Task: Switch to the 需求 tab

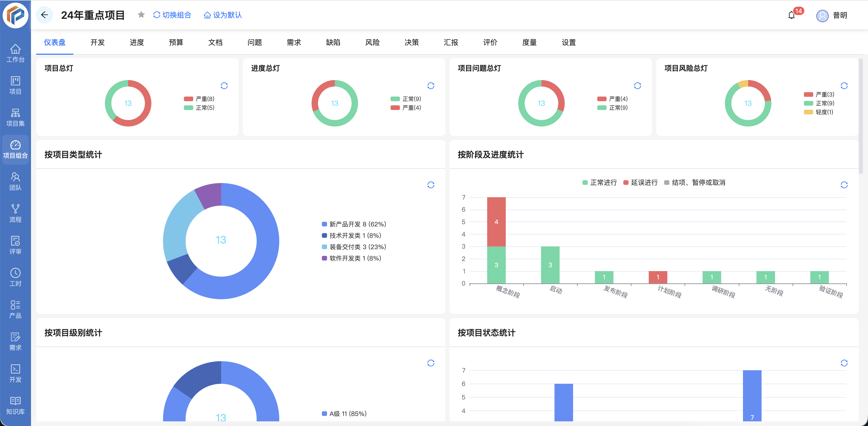Action: 294,42
